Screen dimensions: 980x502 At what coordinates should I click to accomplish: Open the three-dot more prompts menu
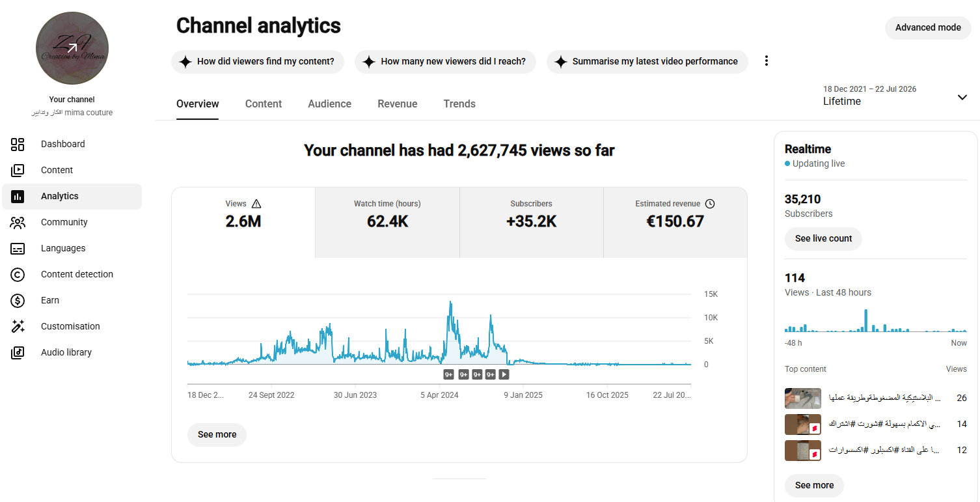767,61
